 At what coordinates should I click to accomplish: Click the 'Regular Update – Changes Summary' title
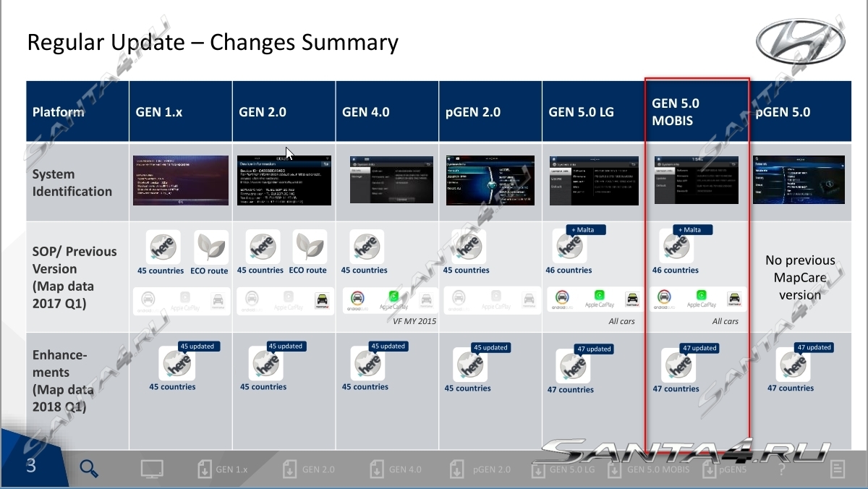213,43
